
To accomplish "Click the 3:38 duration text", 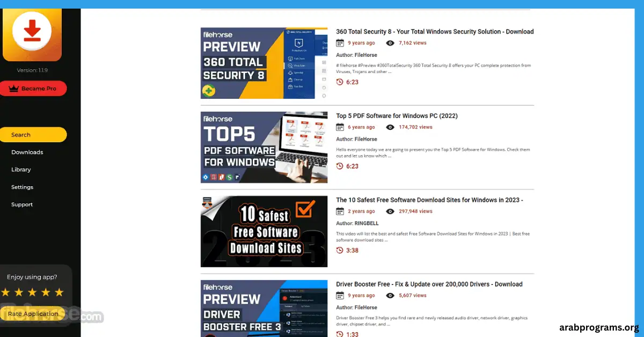I will pyautogui.click(x=353, y=251).
